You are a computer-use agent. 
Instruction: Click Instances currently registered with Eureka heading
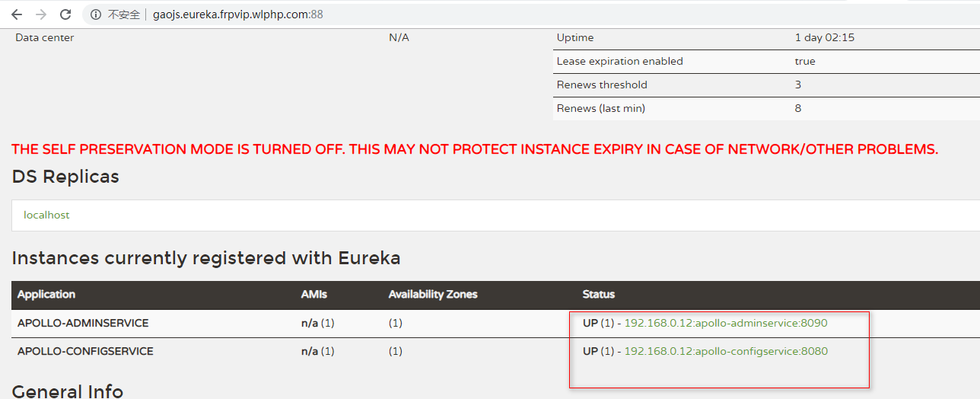(206, 258)
